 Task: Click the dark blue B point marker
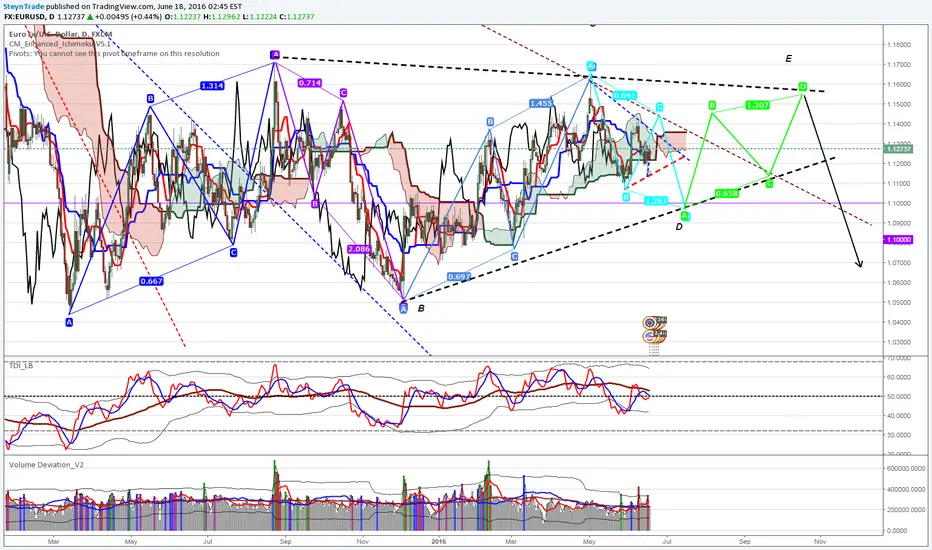150,99
